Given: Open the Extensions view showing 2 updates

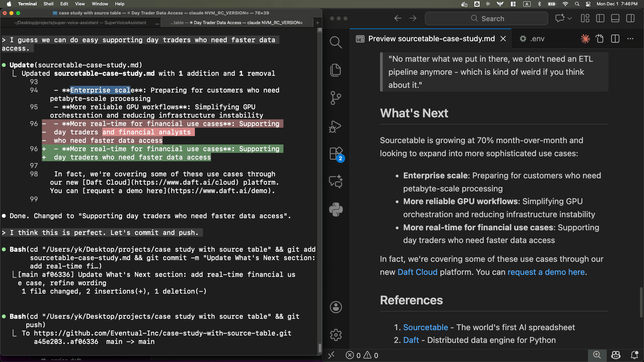Looking at the screenshot, I should 336,154.
